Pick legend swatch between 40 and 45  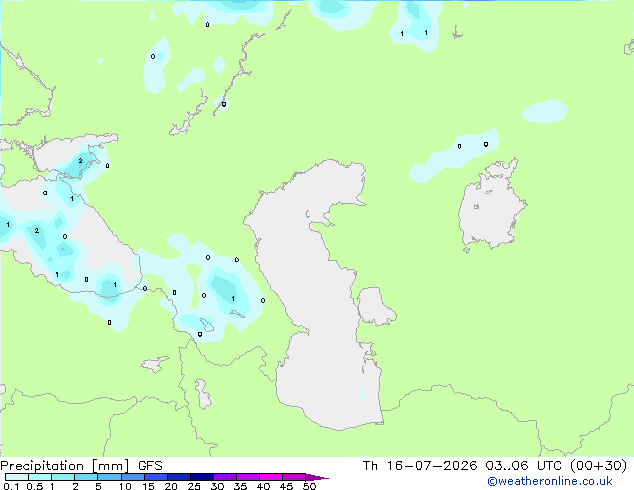271,477
